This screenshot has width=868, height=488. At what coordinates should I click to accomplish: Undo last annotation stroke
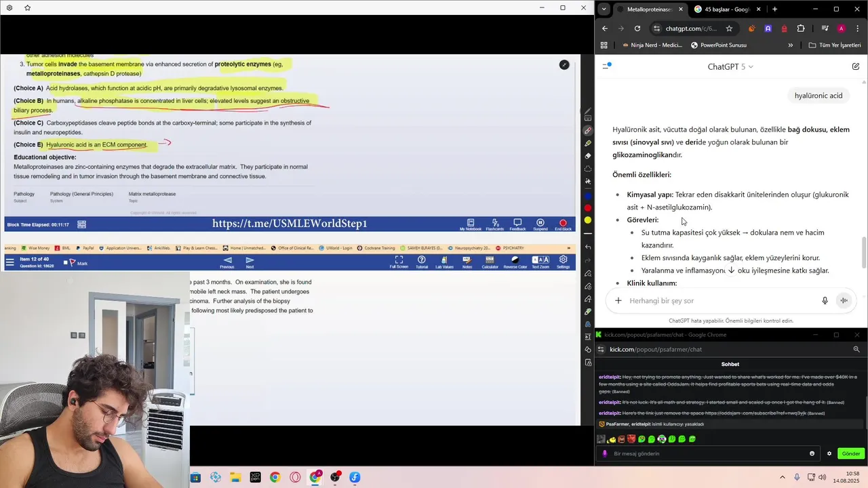588,247
